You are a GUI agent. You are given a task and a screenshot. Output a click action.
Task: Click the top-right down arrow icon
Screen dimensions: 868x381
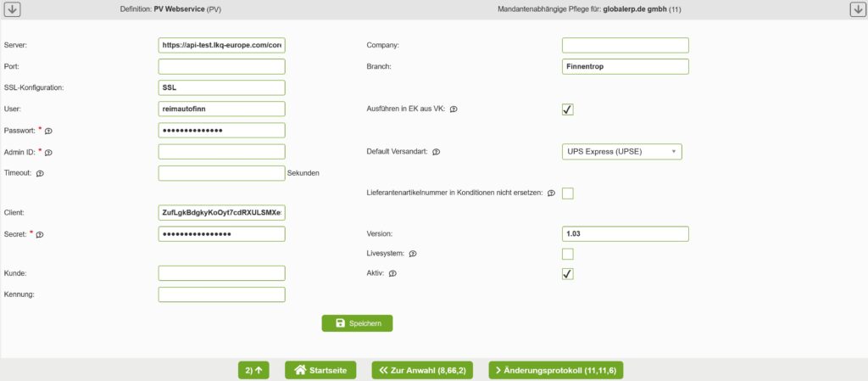856,9
